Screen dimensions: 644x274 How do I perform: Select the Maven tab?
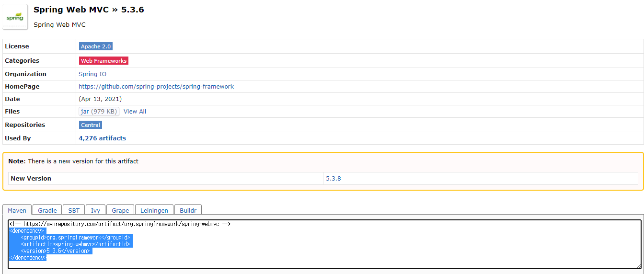pyautogui.click(x=17, y=210)
